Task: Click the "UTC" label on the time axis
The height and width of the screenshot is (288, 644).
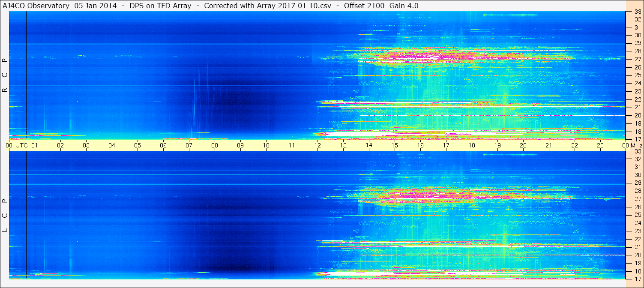Action: coord(21,145)
